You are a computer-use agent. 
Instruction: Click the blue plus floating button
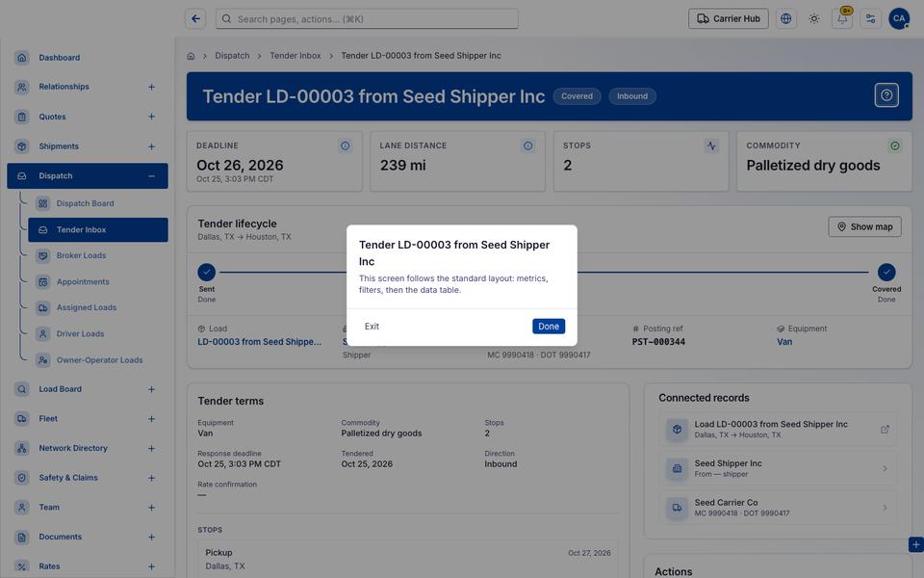[x=915, y=544]
